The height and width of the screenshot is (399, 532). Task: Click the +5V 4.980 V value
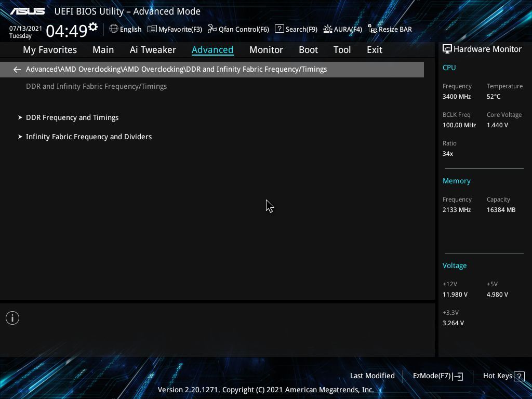coord(497,295)
